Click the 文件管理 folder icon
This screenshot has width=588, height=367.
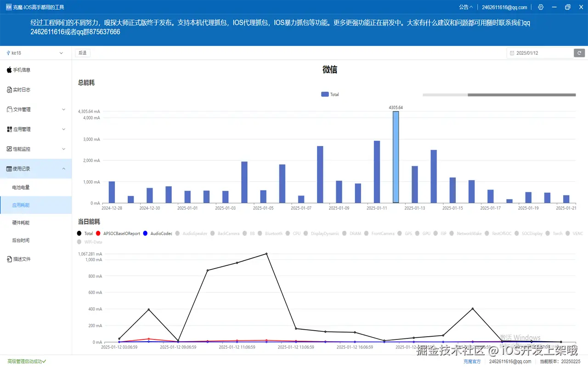coord(9,109)
